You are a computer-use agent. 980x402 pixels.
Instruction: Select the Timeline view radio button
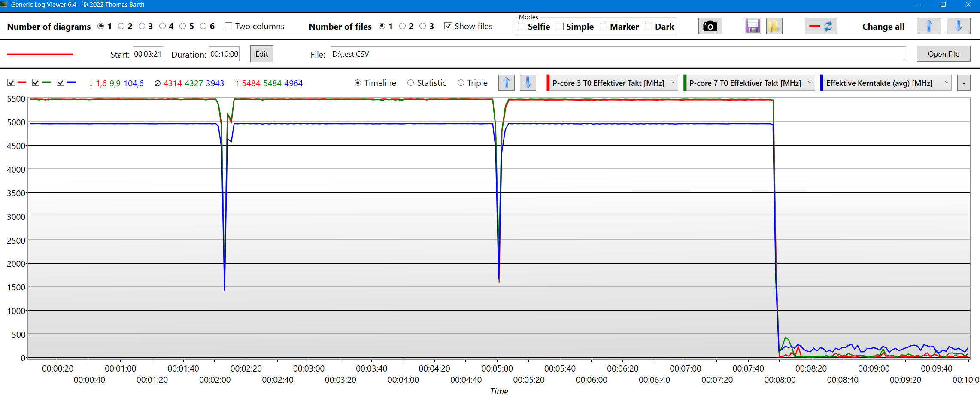(358, 83)
